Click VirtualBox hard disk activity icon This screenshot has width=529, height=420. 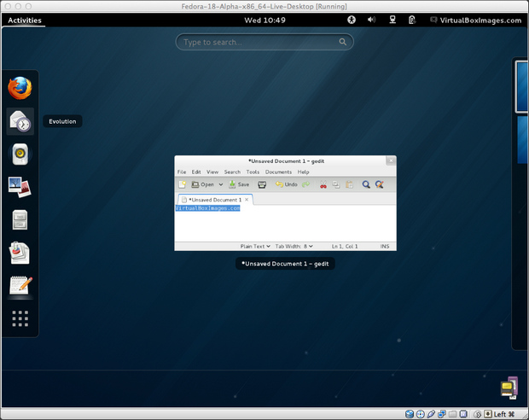pyautogui.click(x=410, y=414)
